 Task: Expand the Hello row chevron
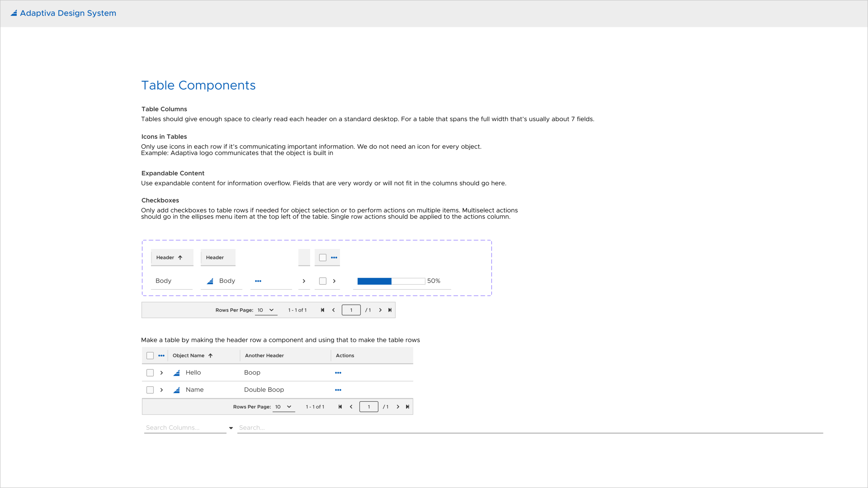161,373
